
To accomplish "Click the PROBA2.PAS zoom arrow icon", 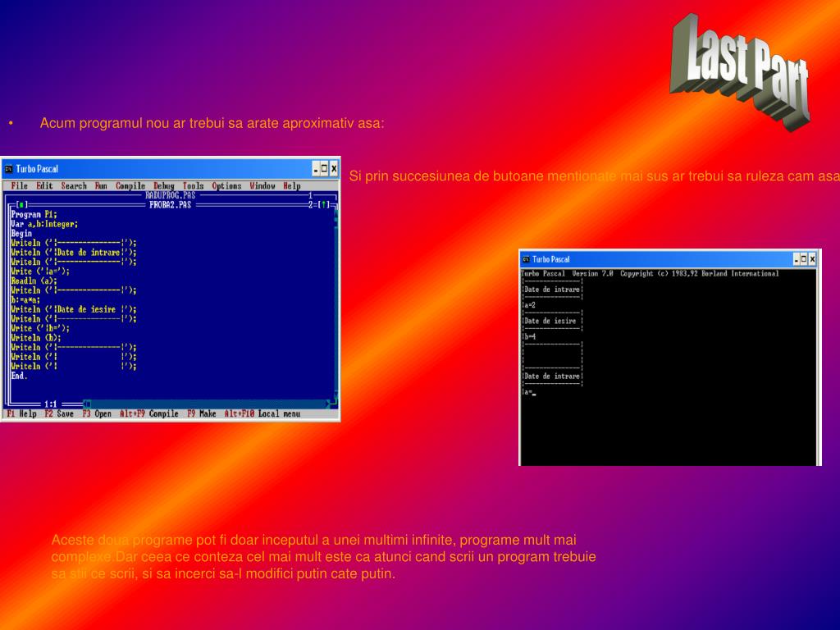I will pos(324,204).
